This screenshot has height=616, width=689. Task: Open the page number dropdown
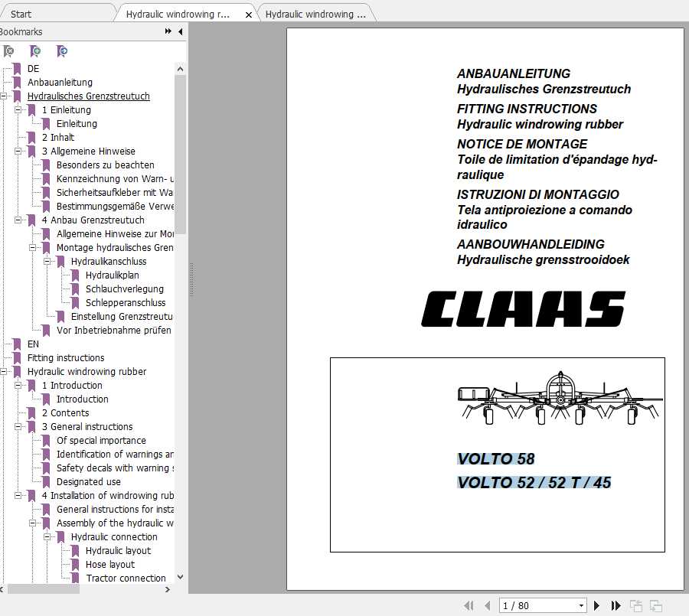pyautogui.click(x=580, y=605)
